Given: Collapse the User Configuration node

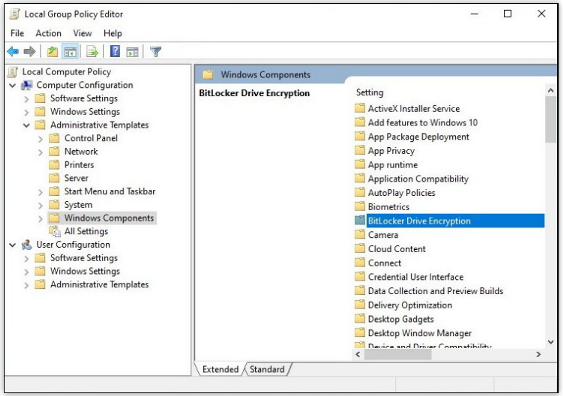Looking at the screenshot, I should click(13, 245).
